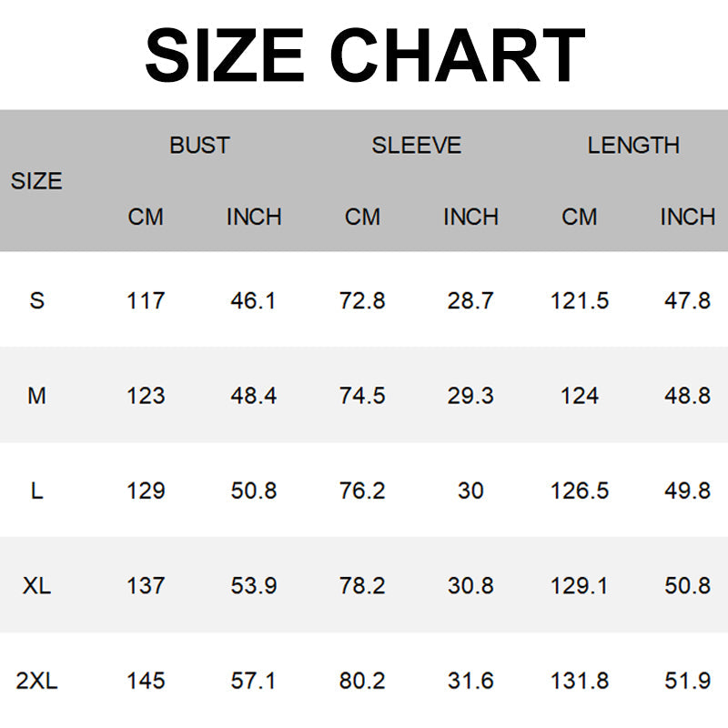Click length value 124 for size M
The width and height of the screenshot is (728, 728).
point(580,396)
